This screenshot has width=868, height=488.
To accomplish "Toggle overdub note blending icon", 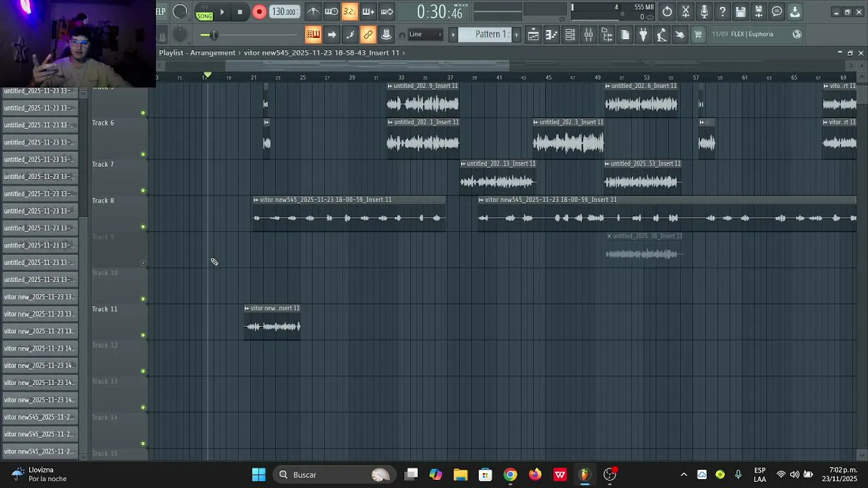I will [x=368, y=12].
